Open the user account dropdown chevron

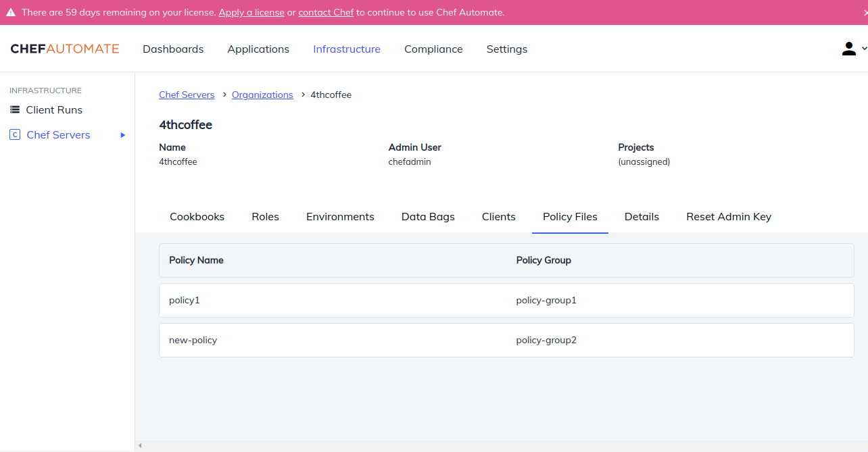click(862, 49)
